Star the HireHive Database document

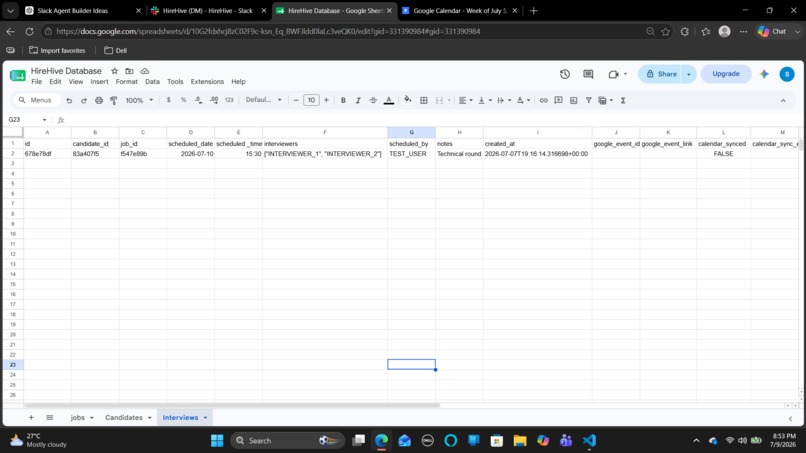click(115, 71)
